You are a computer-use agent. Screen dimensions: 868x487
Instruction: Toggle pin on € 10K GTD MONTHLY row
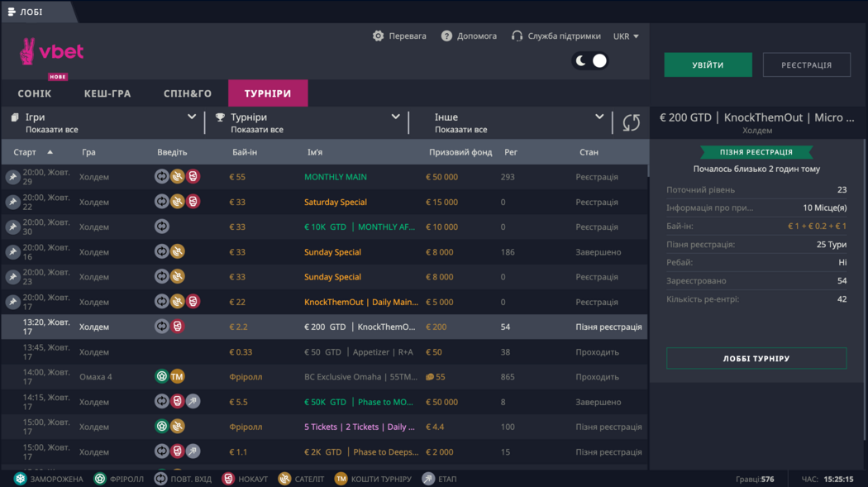pos(12,227)
